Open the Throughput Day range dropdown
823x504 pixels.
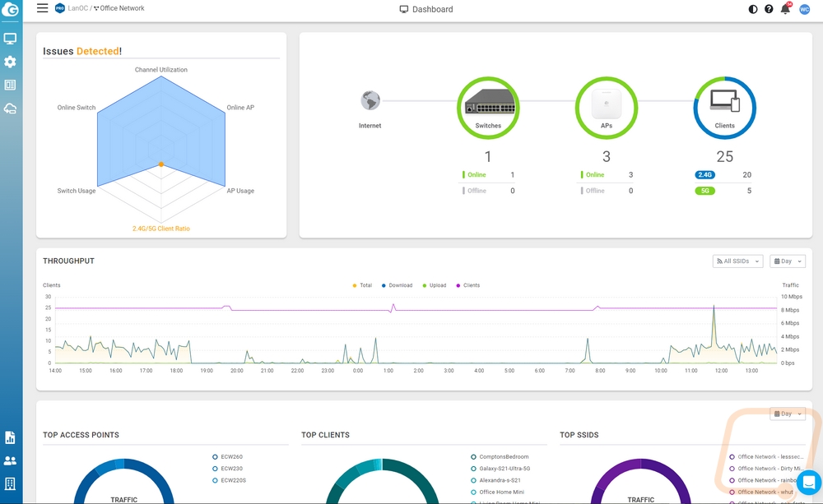click(788, 261)
